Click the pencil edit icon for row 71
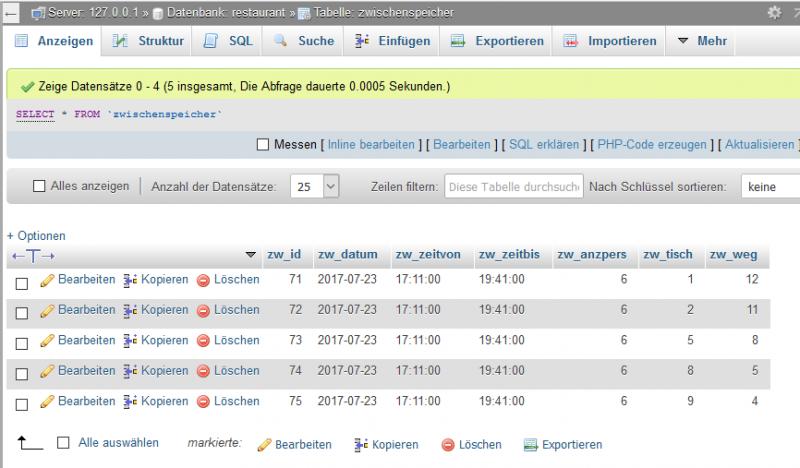 [47, 281]
